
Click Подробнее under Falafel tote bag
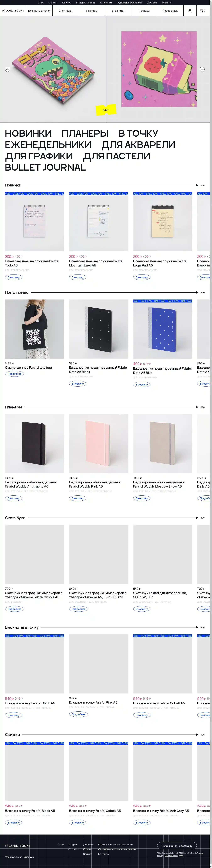[x=14, y=374]
